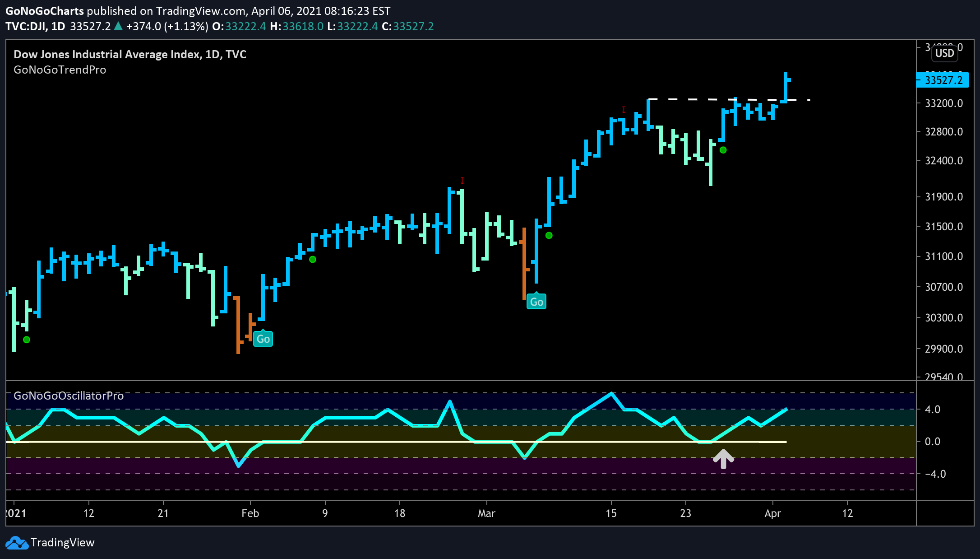The image size is (980, 559).
Task: Click the 30700.0 price axis label
Action: [x=944, y=287]
